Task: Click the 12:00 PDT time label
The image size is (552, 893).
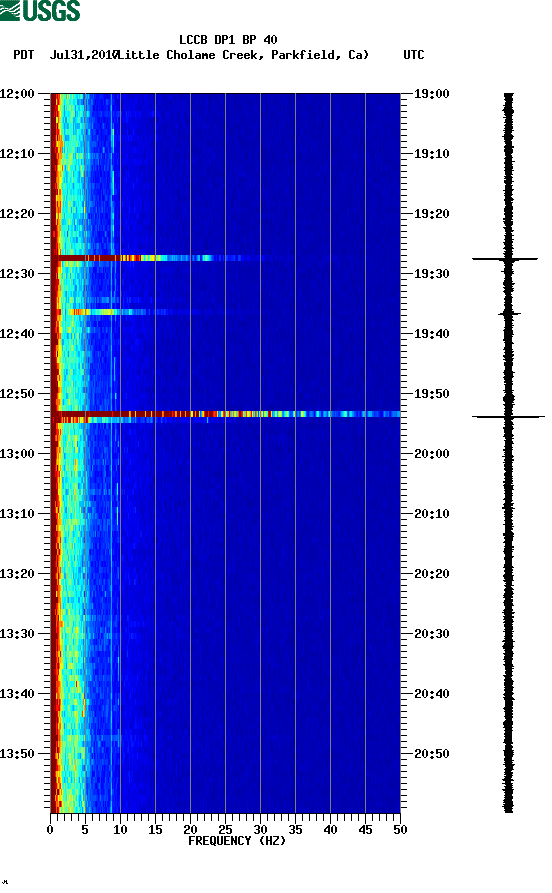Action: coord(17,94)
